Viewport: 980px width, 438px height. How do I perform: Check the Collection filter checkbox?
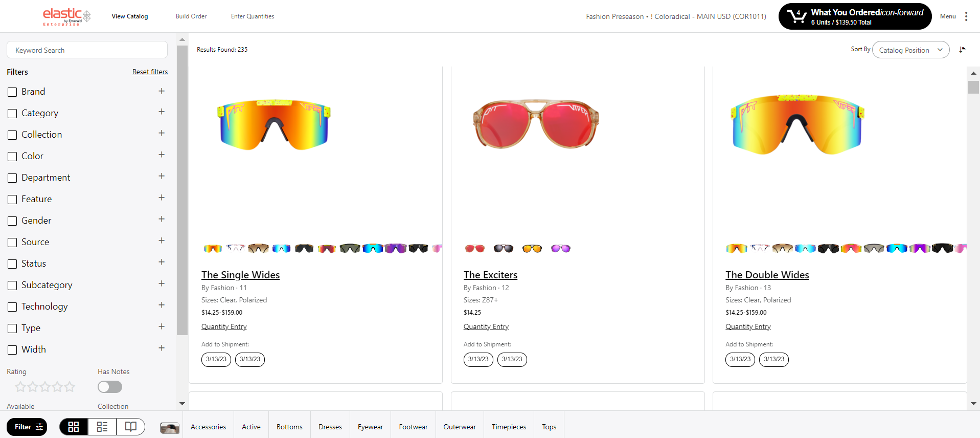coord(12,135)
